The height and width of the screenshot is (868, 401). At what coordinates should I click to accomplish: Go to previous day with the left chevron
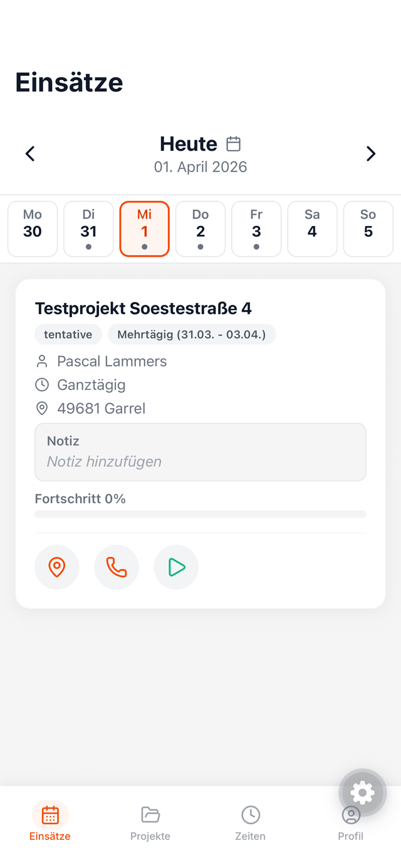coord(30,153)
